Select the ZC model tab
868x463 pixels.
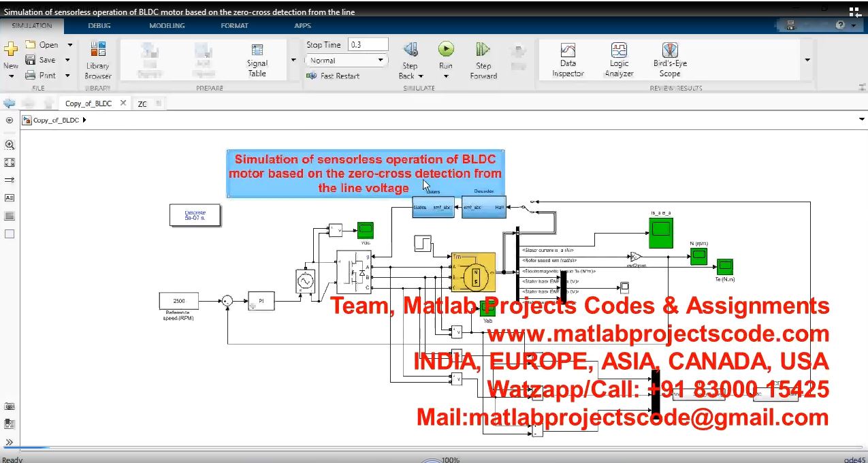[142, 104]
